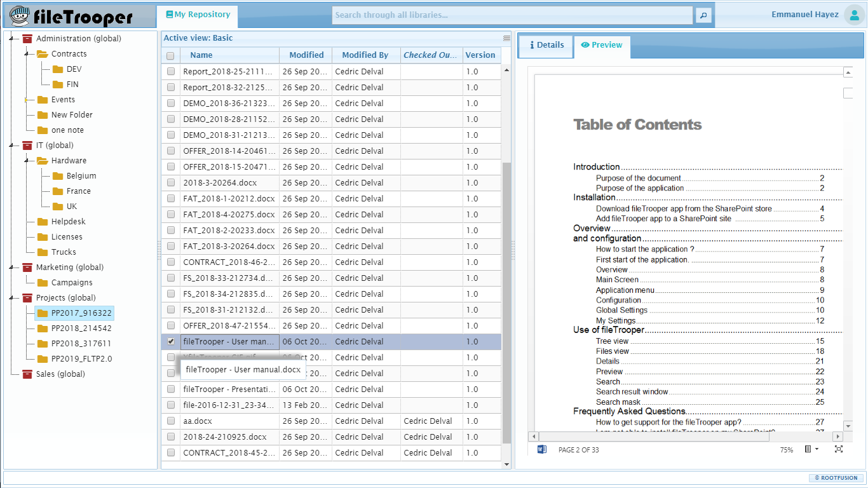The height and width of the screenshot is (488, 868).
Task: Check the FAT_2018-1-20212.docx row checkbox
Action: (x=170, y=199)
